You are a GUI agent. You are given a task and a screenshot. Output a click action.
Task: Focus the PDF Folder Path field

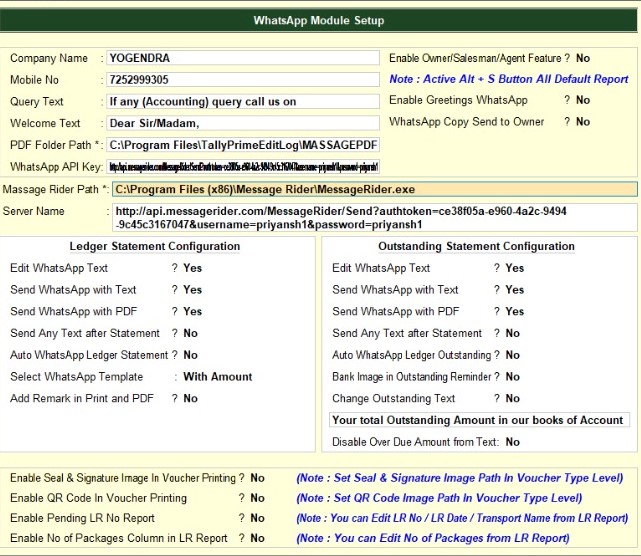coord(243,145)
